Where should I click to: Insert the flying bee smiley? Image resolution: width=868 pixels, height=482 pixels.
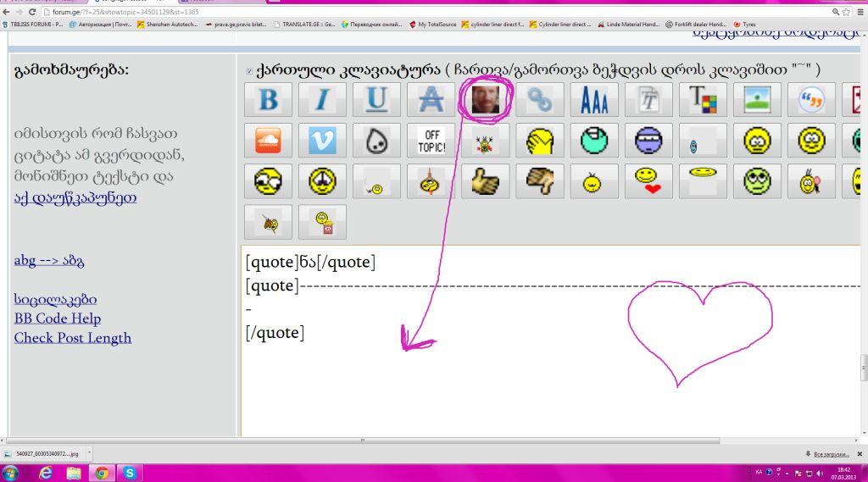(268, 223)
